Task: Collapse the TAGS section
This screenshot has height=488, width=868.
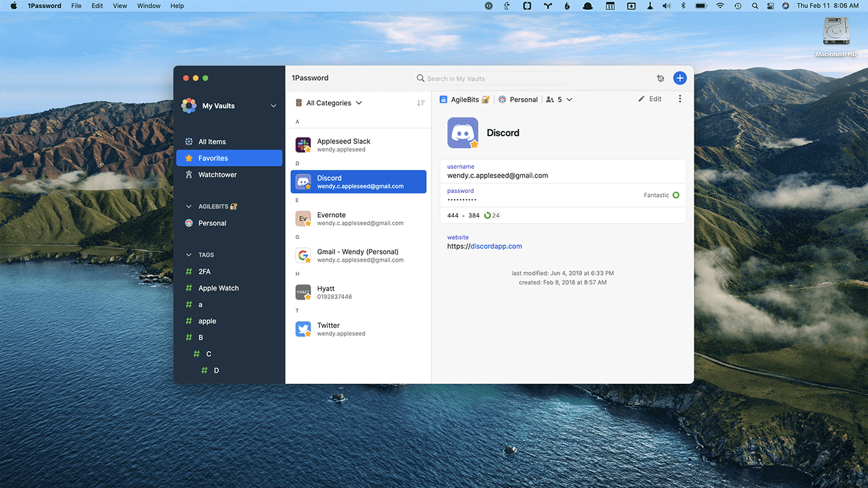Action: [189, 254]
